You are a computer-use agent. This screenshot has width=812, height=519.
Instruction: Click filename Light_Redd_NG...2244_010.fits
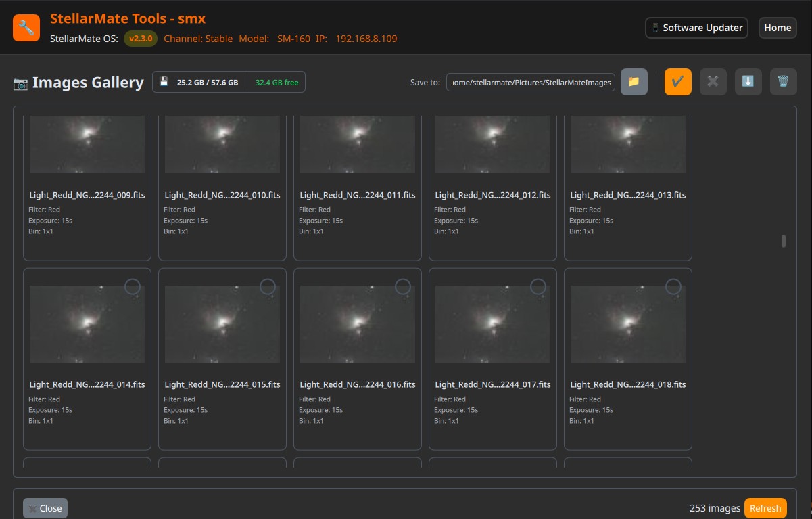point(222,195)
